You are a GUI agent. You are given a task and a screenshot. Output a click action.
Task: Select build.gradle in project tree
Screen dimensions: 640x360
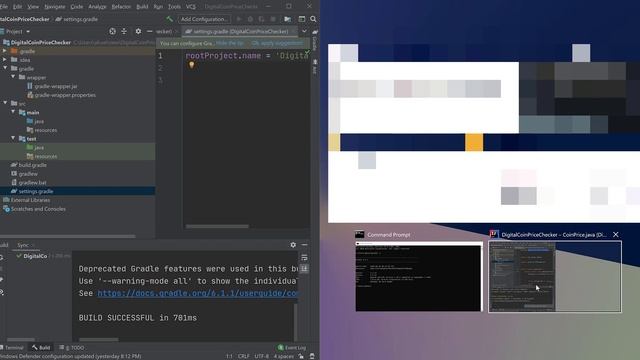(x=29, y=165)
